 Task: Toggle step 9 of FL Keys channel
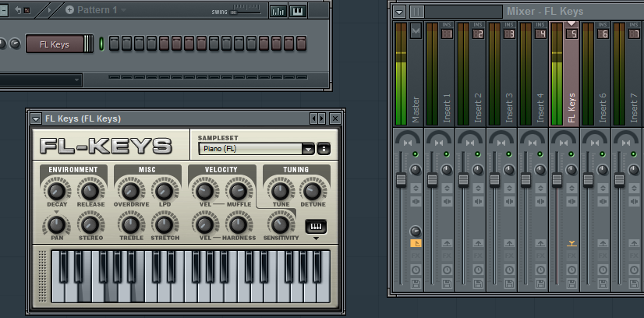[x=214, y=43]
